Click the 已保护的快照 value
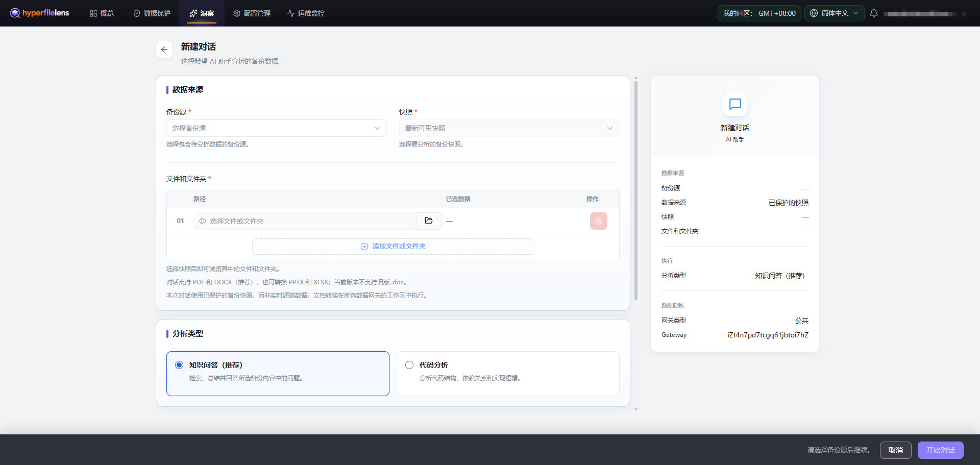 (x=789, y=203)
